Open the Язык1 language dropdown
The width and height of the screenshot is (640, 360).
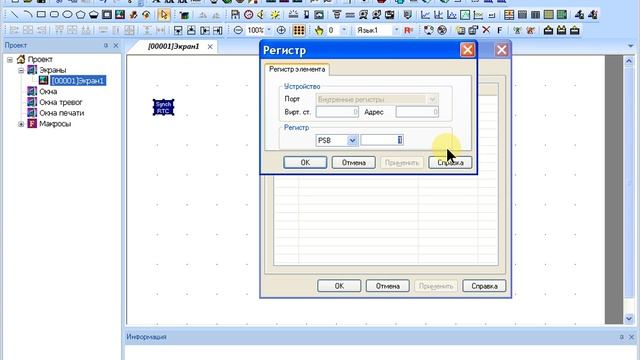[396, 30]
